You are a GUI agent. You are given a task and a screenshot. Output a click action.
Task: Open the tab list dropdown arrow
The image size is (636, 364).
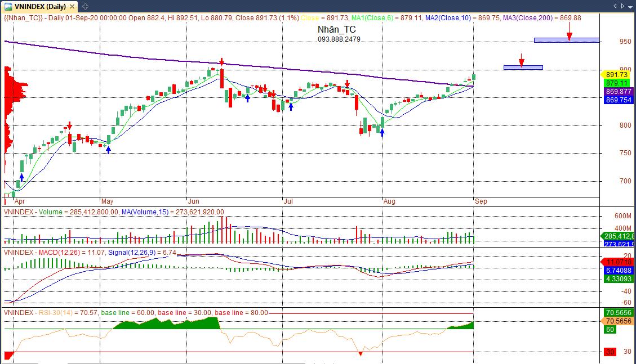pyautogui.click(x=631, y=6)
